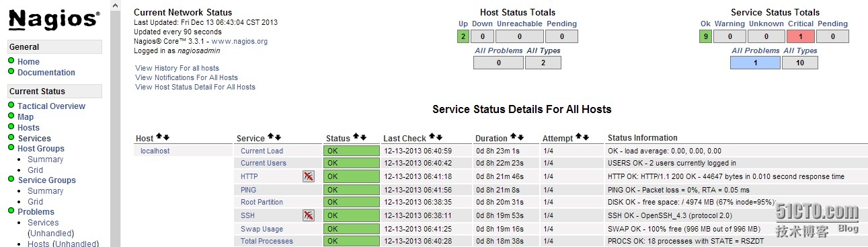Open Grid under Host Groups
The width and height of the screenshot is (868, 247).
tap(35, 170)
